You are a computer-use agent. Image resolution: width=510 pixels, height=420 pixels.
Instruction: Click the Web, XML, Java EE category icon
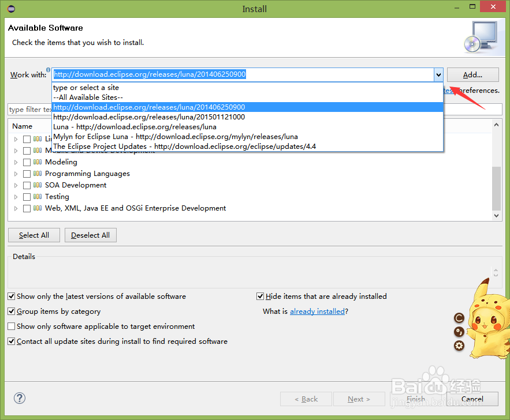(38, 208)
